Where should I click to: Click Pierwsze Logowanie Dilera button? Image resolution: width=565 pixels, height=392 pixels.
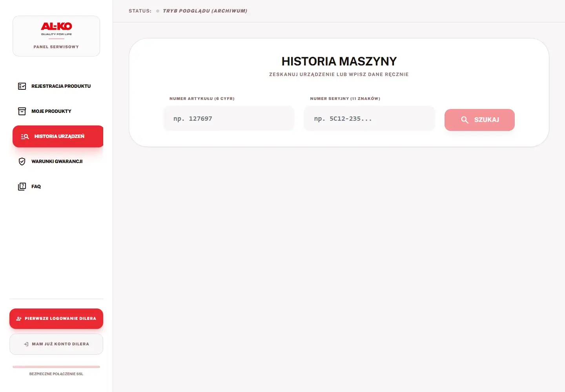point(56,319)
